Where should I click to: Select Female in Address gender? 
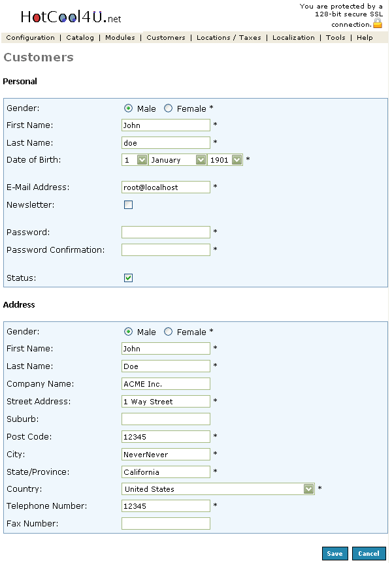169,332
